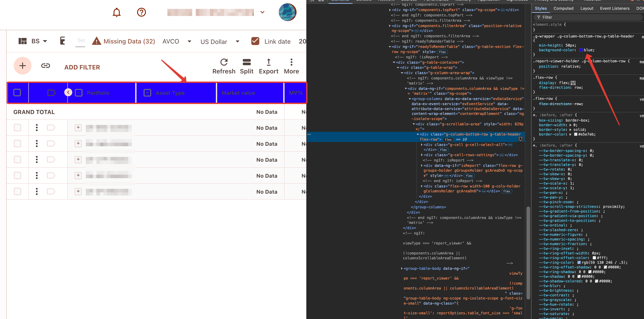Open the US Dollar currency dropdown
644x319 pixels.
point(220,41)
